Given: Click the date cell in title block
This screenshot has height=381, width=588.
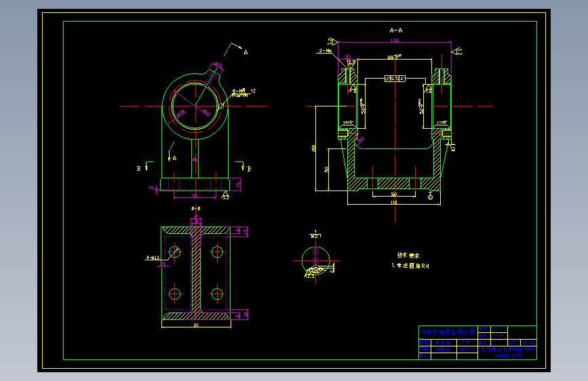Looking at the screenshot, I should tap(467, 348).
